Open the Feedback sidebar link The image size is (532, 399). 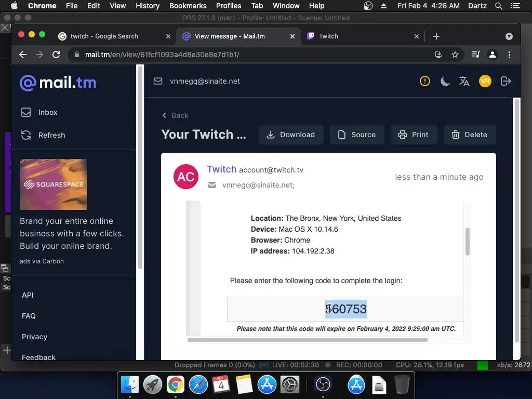point(38,357)
